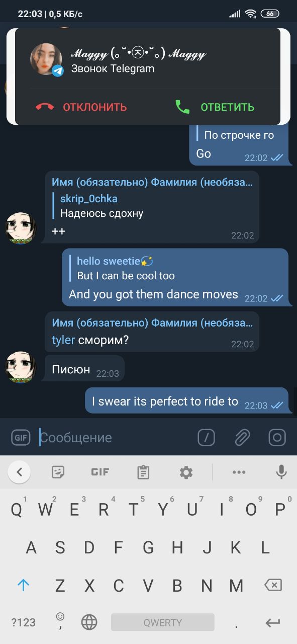The image size is (297, 644).
Task: Tap the GIF icon beside message field
Action: tap(21, 437)
